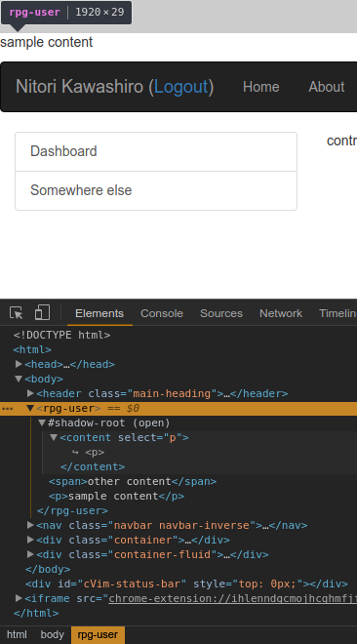Select the </content> closing tag

(x=93, y=467)
